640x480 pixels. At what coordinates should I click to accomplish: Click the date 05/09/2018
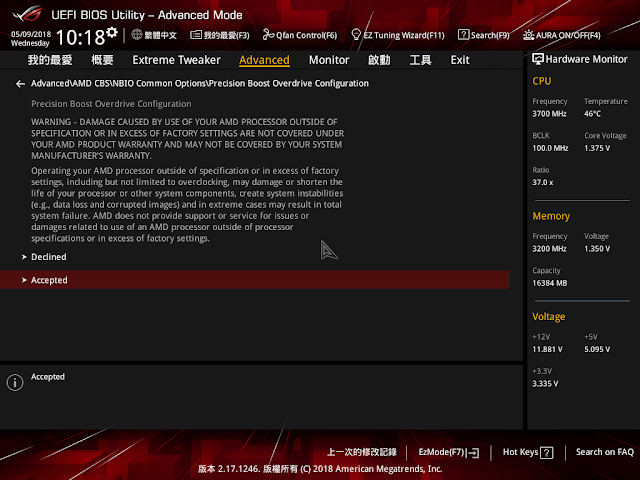pyautogui.click(x=31, y=34)
